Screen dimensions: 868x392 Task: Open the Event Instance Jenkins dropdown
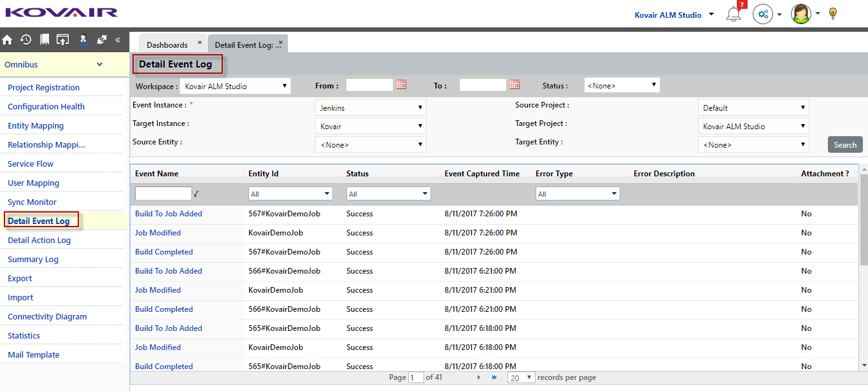point(371,108)
